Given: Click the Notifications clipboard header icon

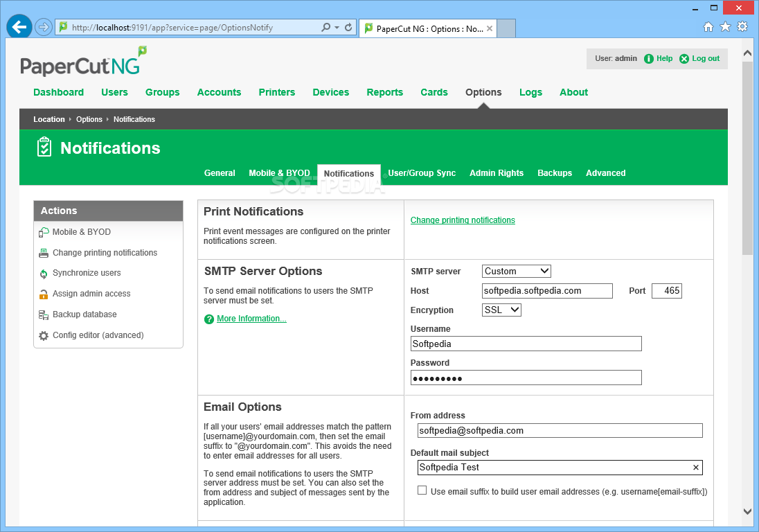Looking at the screenshot, I should 44,147.
